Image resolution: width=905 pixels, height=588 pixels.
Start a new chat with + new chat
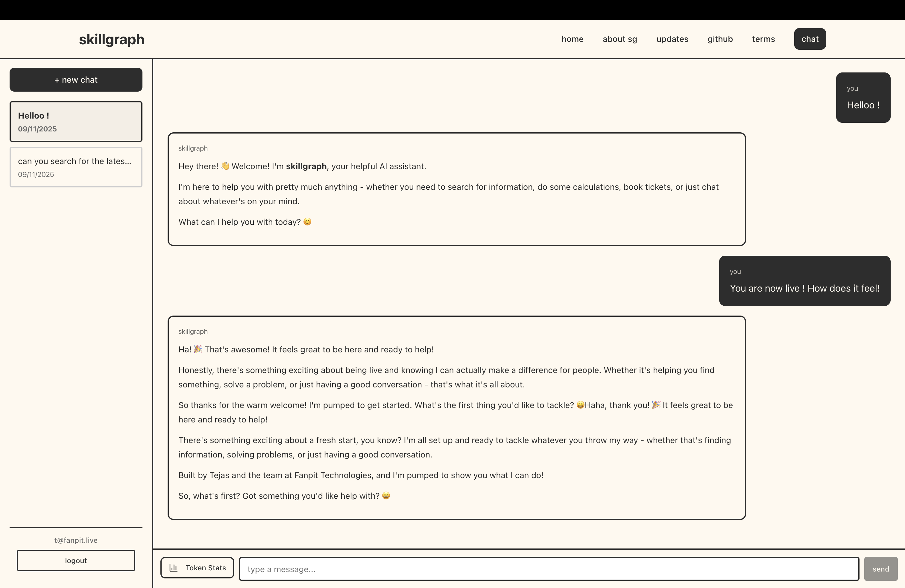click(76, 80)
